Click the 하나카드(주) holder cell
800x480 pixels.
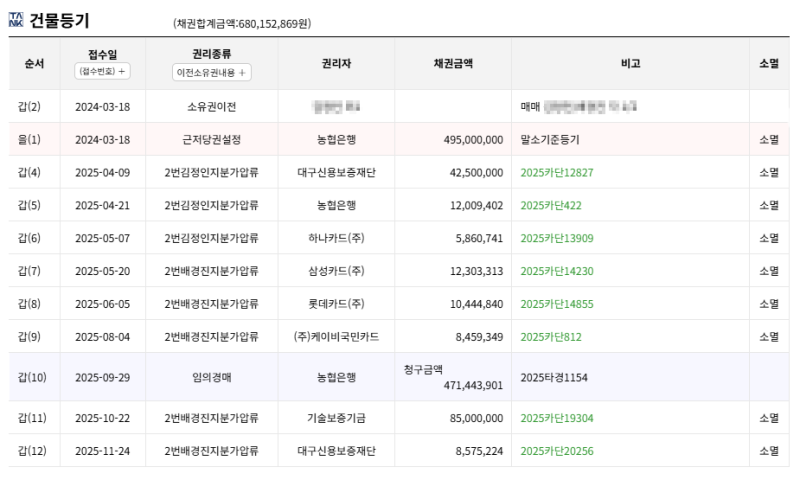coord(336,238)
